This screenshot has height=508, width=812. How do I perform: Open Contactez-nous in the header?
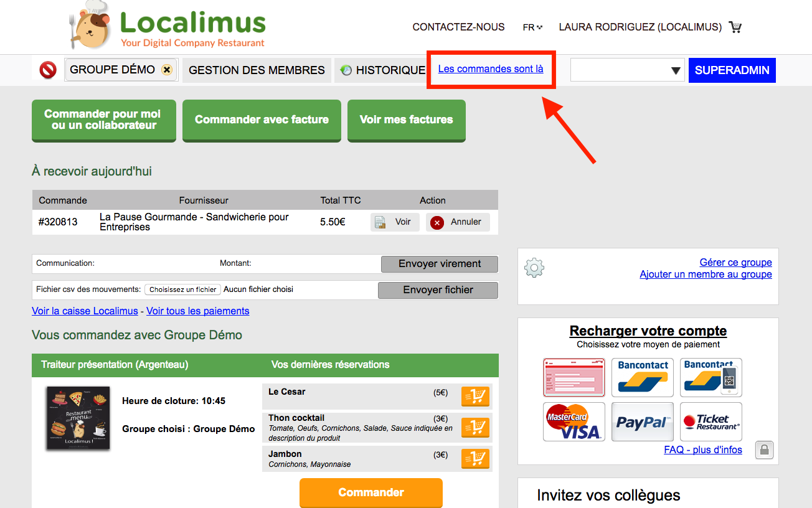[458, 27]
